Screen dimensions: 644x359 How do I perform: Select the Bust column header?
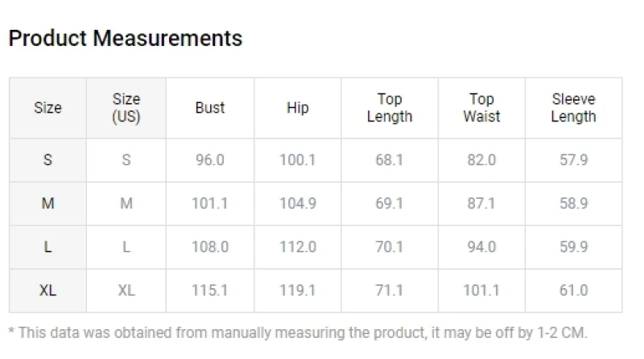[210, 108]
